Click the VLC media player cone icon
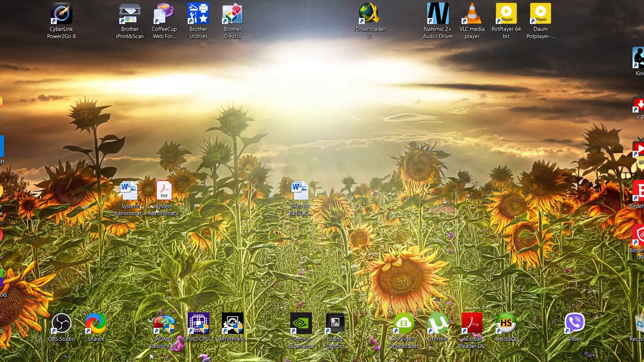Screen dimensions: 644x362 tap(472, 14)
